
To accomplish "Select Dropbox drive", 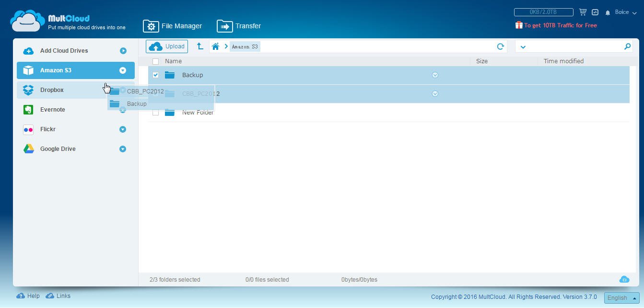I will point(61,90).
